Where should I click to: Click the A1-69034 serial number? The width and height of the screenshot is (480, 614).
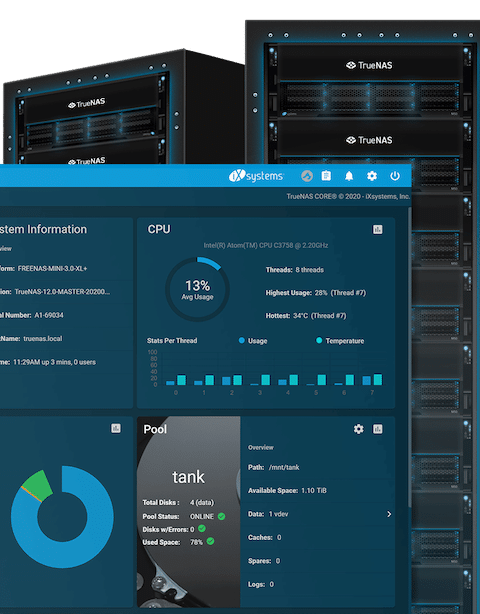49,315
